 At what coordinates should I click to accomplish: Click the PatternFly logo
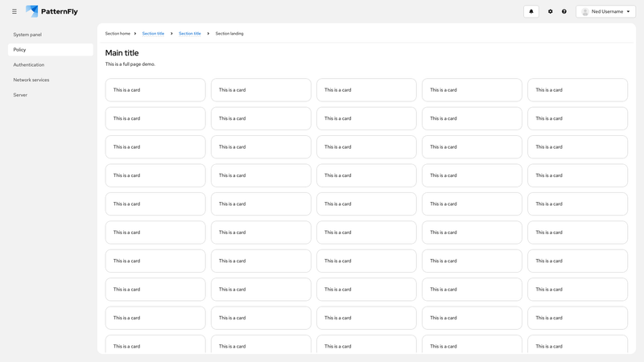click(52, 11)
